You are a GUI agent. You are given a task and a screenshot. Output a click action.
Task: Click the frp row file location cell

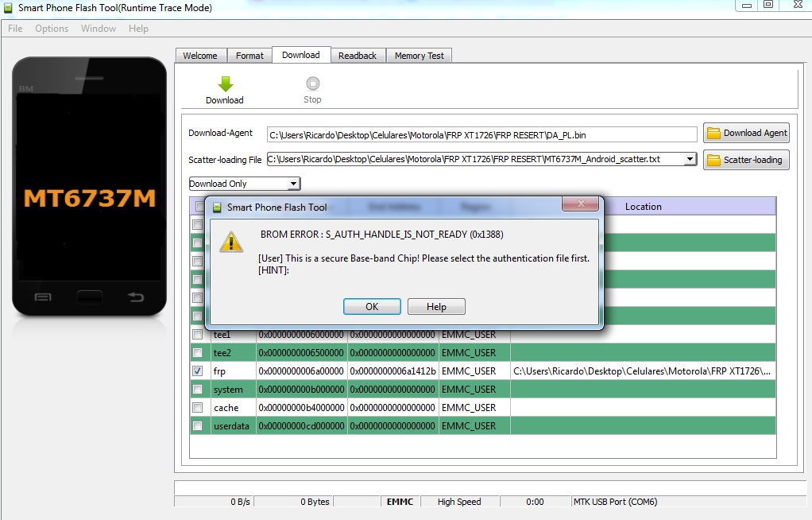pos(643,371)
